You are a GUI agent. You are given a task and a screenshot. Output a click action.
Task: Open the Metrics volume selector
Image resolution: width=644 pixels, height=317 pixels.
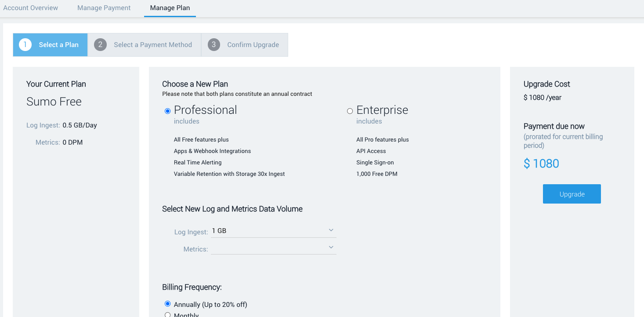pyautogui.click(x=272, y=248)
